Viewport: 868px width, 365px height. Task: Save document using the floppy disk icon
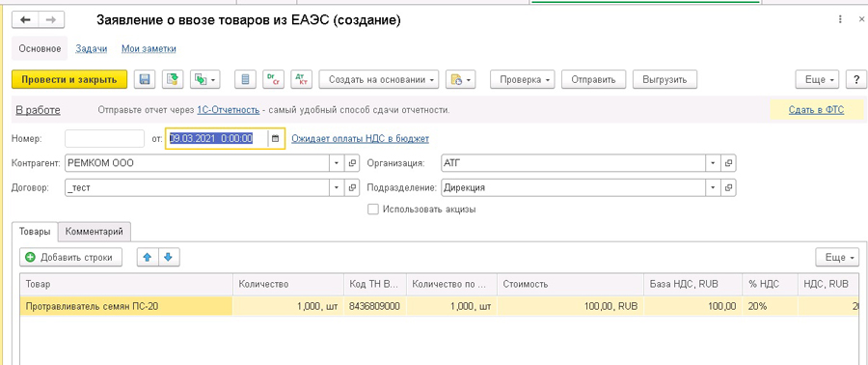145,79
